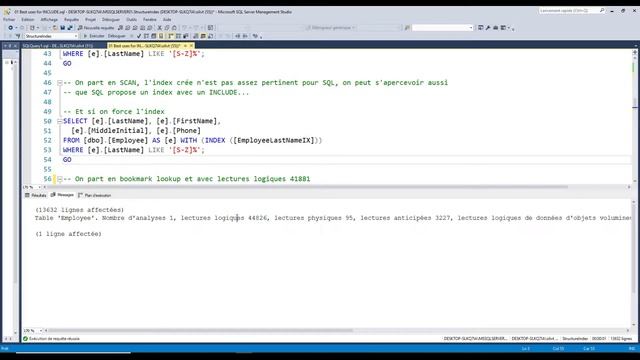Click the Query Options icon

[x=153, y=36]
